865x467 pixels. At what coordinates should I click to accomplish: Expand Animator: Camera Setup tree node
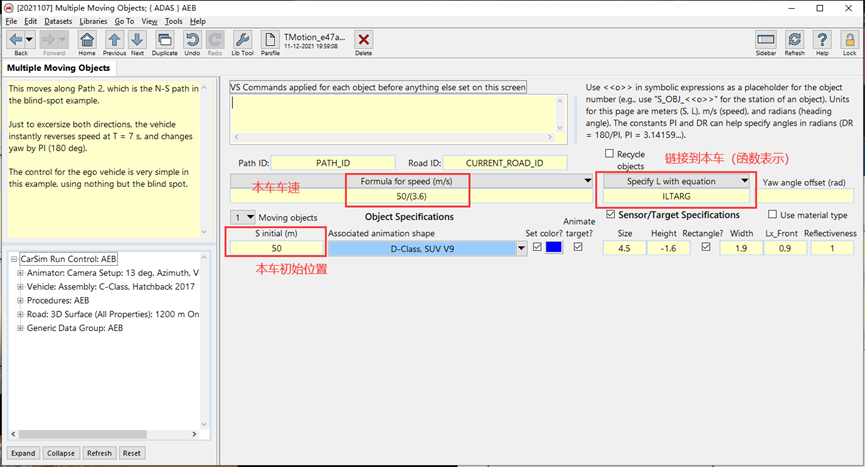[x=20, y=273]
